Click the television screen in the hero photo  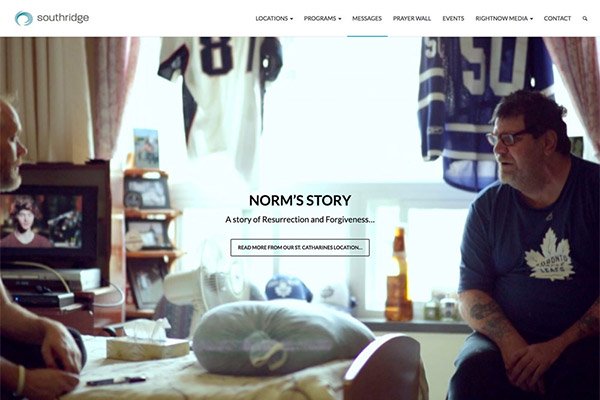tap(41, 221)
